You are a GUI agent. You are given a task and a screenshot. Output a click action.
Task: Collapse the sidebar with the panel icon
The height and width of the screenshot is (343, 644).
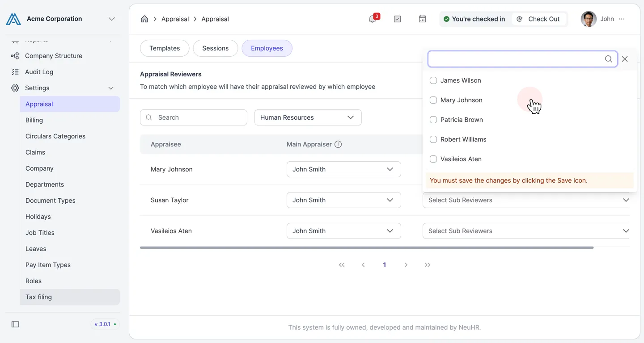(x=15, y=324)
